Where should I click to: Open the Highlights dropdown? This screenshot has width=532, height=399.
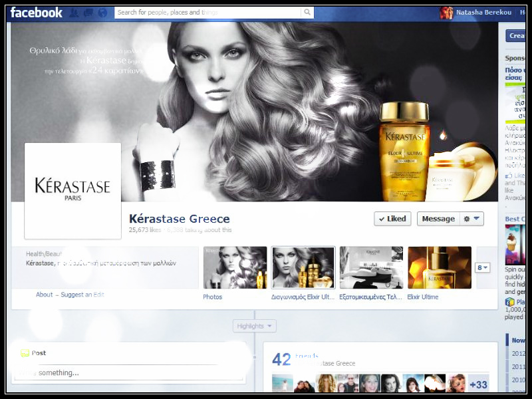tap(255, 326)
